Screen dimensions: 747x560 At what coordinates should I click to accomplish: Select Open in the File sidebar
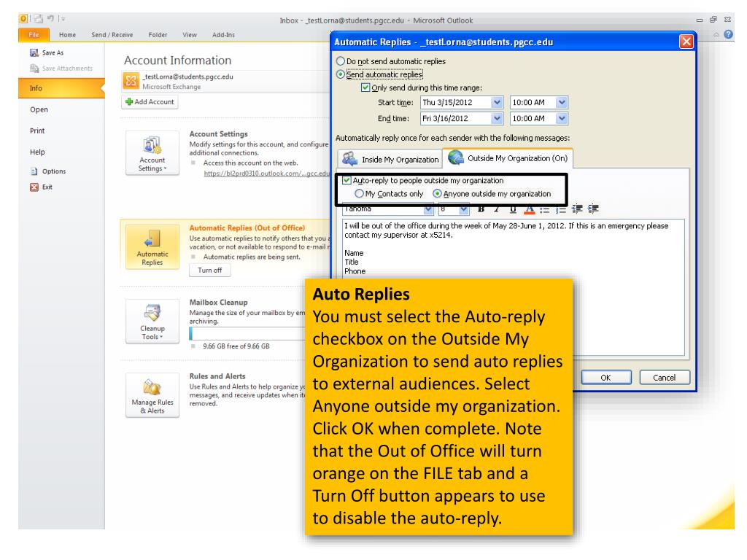tap(39, 109)
